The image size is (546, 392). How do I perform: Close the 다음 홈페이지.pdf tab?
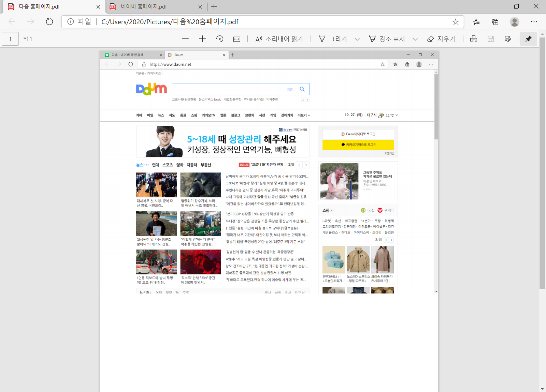[x=98, y=7]
